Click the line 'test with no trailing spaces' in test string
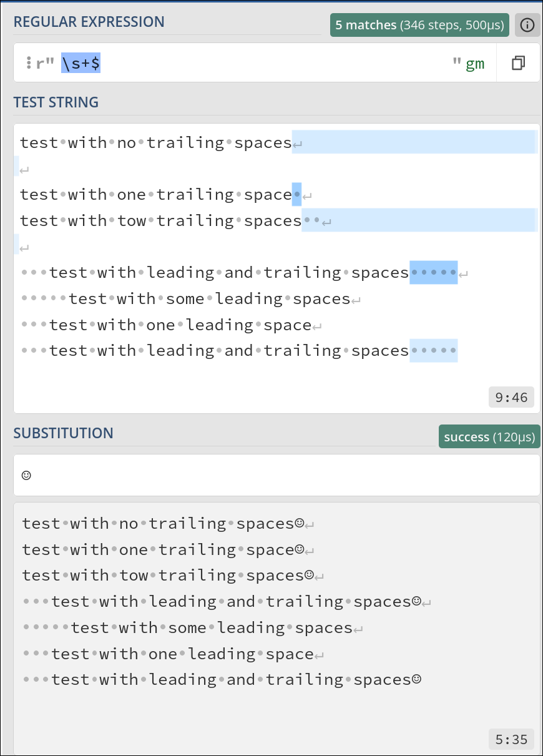 pyautogui.click(x=156, y=143)
